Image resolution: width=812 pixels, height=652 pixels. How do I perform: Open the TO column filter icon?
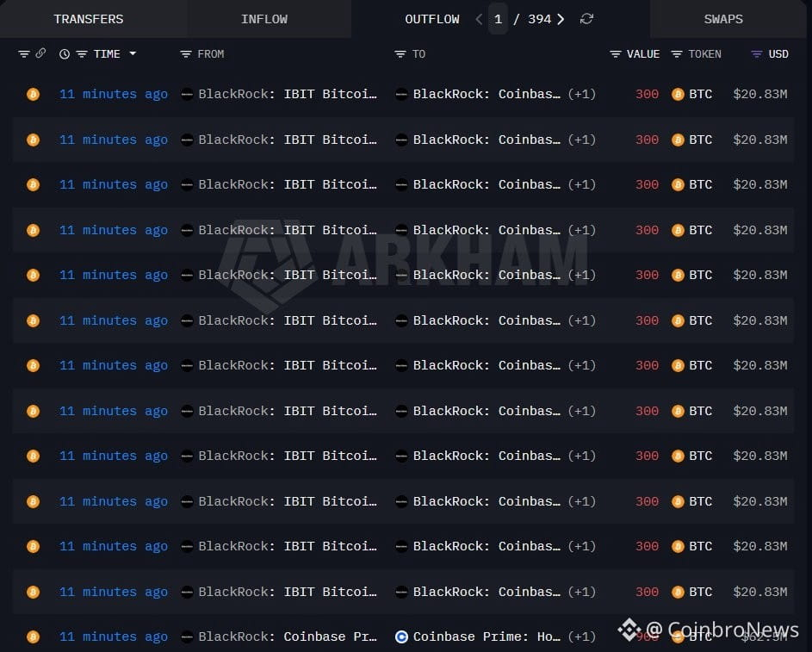[x=400, y=54]
